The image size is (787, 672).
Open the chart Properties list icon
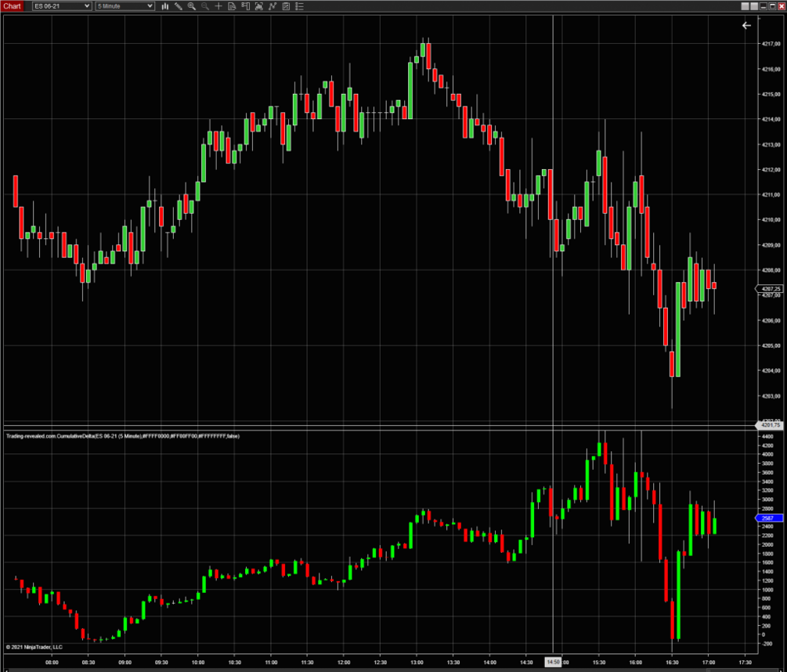[301, 6]
